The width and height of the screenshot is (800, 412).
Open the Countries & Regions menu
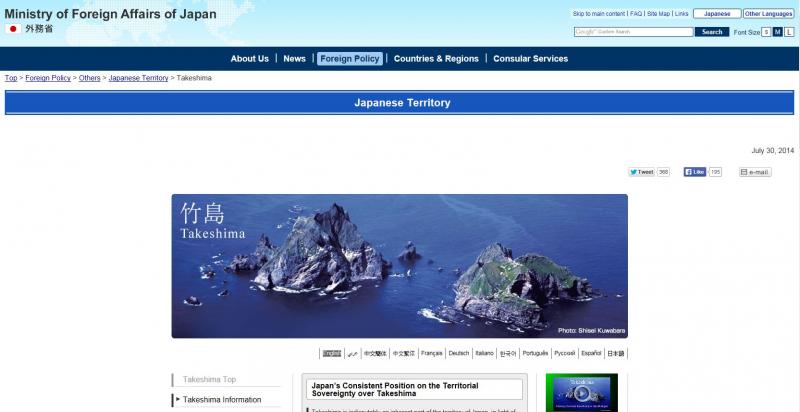[x=436, y=59]
